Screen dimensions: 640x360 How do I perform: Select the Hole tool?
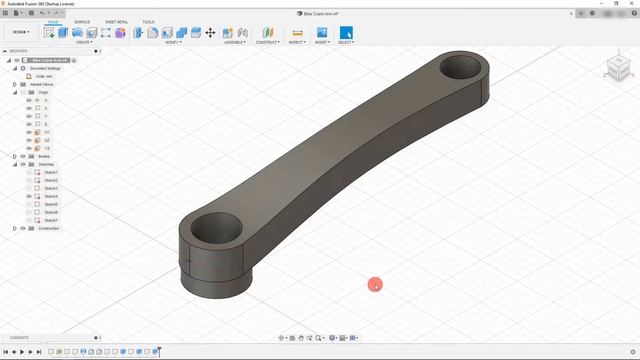[92, 33]
